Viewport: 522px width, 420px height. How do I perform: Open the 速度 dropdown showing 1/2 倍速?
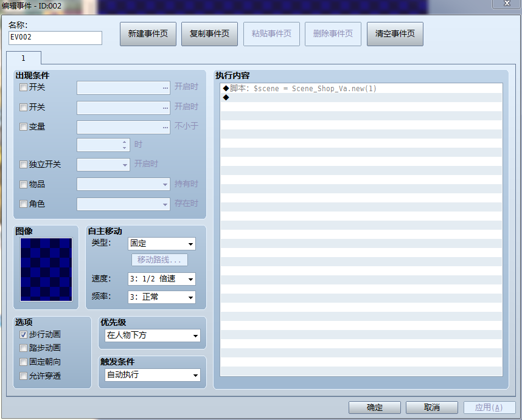tap(162, 279)
